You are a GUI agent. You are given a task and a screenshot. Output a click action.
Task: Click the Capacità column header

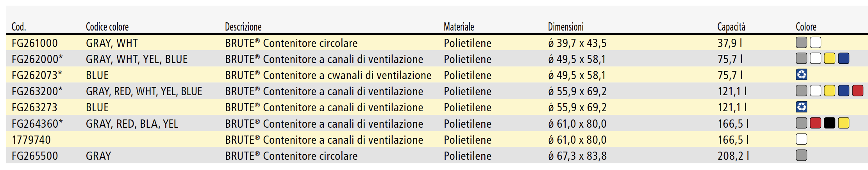tap(731, 27)
